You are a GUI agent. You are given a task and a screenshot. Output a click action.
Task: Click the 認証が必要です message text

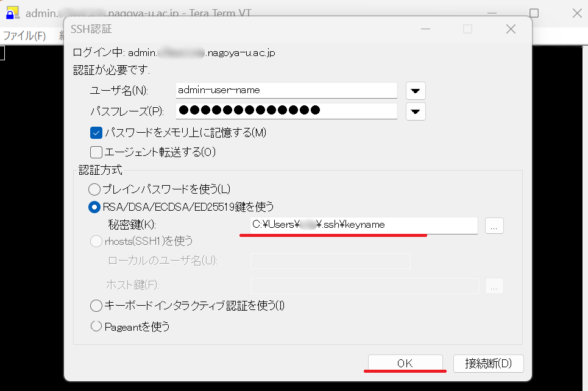(112, 70)
